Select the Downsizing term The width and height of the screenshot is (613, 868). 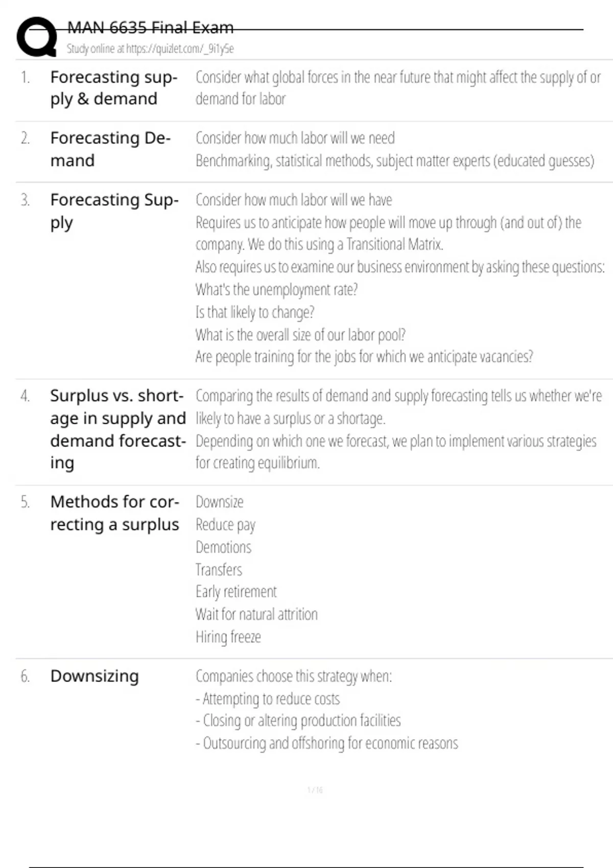click(95, 676)
